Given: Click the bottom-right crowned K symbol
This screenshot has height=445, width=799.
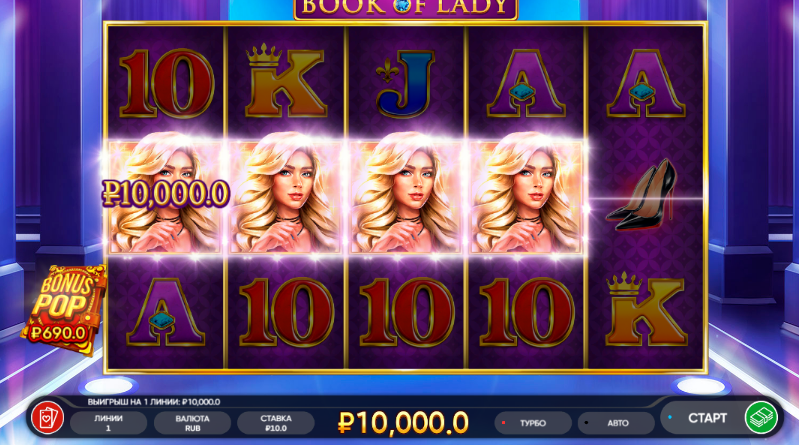Looking at the screenshot, I should (x=646, y=309).
